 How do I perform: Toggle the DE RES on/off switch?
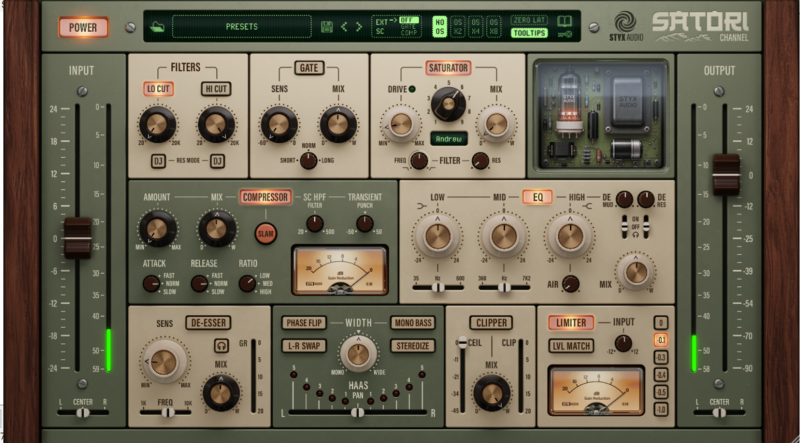tap(646, 227)
